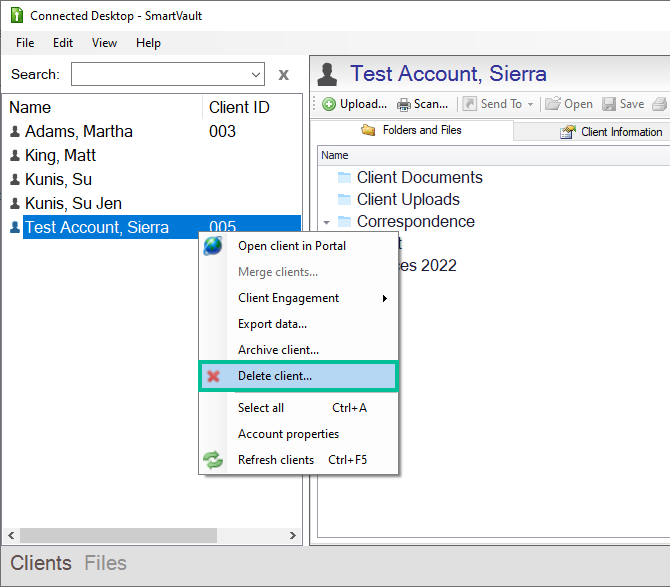This screenshot has height=587, width=670.
Task: Click the Client Documents folder icon
Action: [344, 177]
